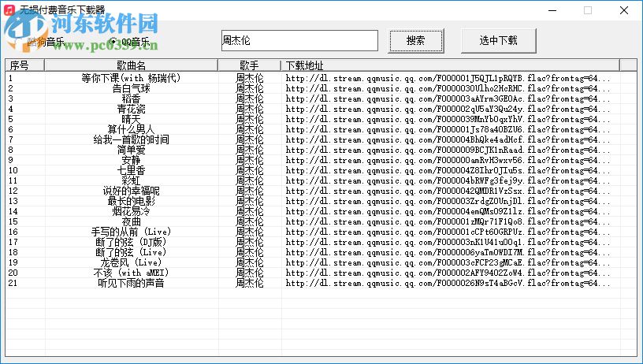
Task: Click the 下载地址 column header
Action: [450, 65]
